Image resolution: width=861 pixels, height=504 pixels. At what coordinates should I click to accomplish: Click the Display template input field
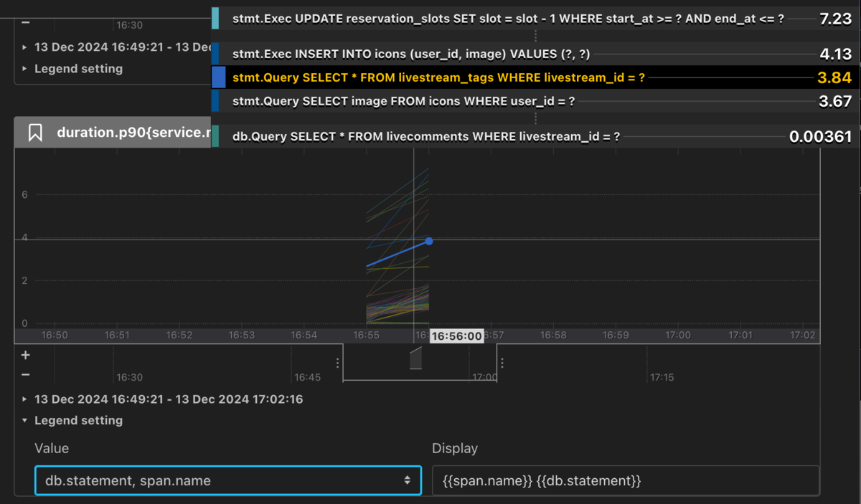coord(626,480)
